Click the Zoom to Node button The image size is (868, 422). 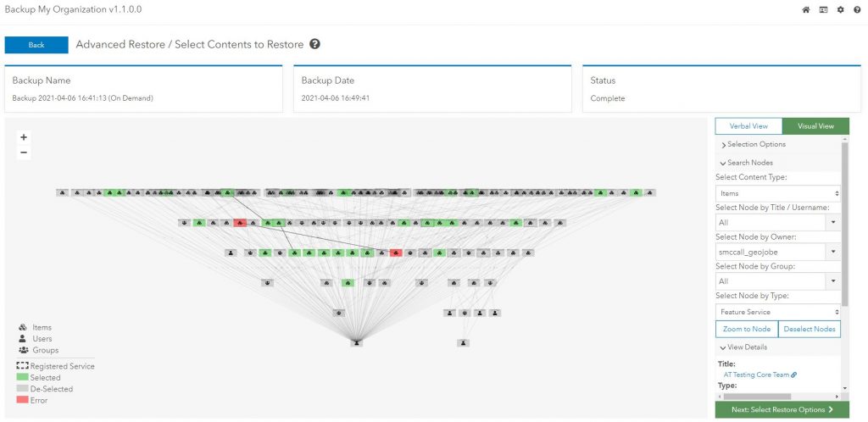[x=747, y=329]
